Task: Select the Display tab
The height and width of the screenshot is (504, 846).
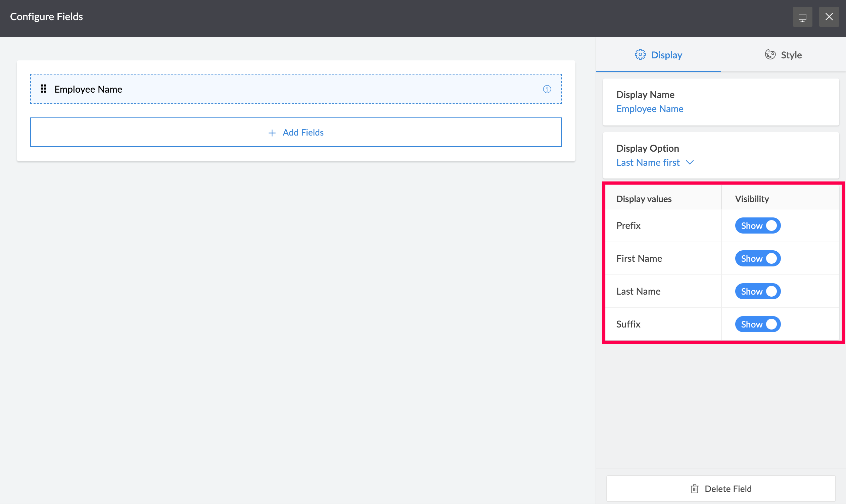Action: point(658,55)
